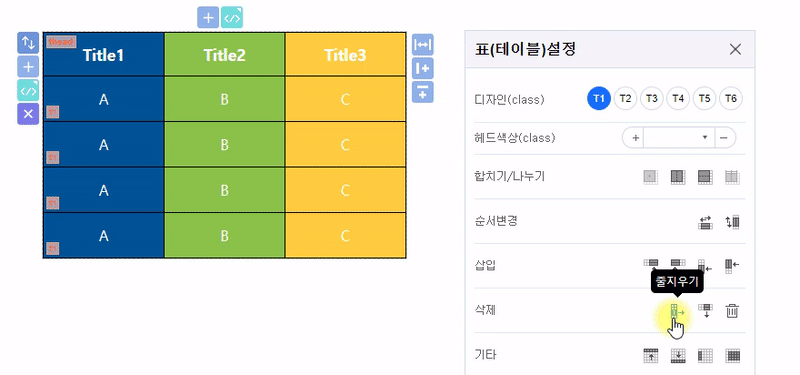Select the yellow Title3 header cell
The width and height of the screenshot is (800, 375).
(345, 55)
